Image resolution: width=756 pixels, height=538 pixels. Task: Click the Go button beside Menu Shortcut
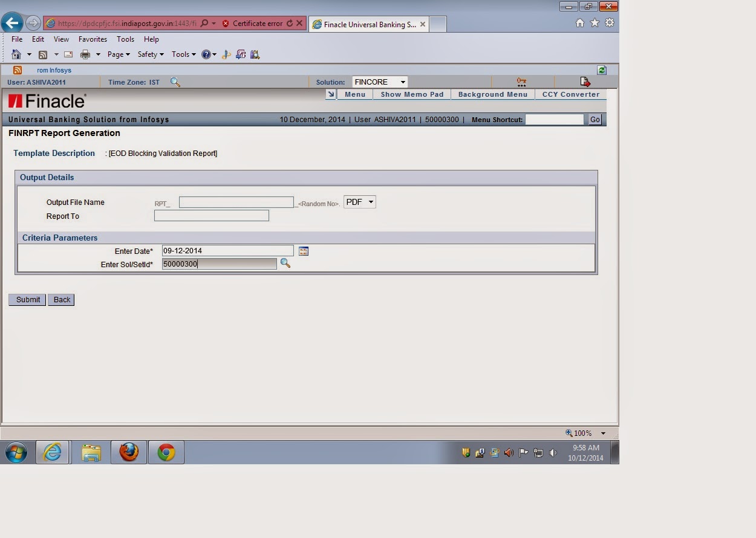595,120
